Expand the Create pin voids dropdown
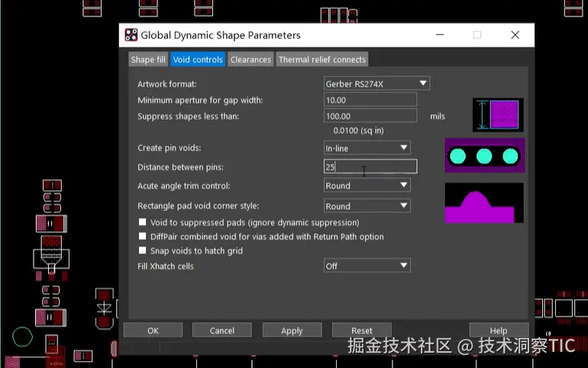The width and height of the screenshot is (588, 368). coord(367,148)
